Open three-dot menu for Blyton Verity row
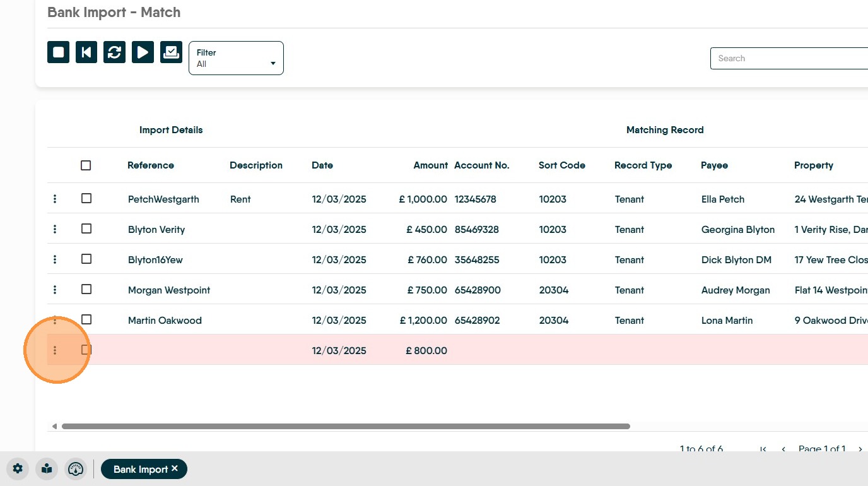The height and width of the screenshot is (486, 868). click(x=55, y=229)
